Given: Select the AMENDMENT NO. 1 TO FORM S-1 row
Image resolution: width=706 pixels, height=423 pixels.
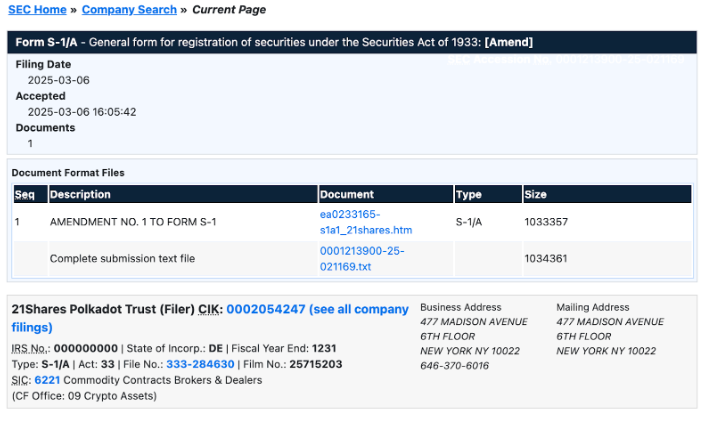Looking at the screenshot, I should click(353, 222).
